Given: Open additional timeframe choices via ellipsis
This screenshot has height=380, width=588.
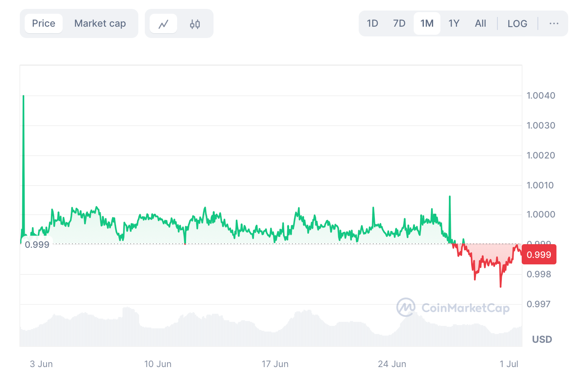Looking at the screenshot, I should click(x=553, y=23).
